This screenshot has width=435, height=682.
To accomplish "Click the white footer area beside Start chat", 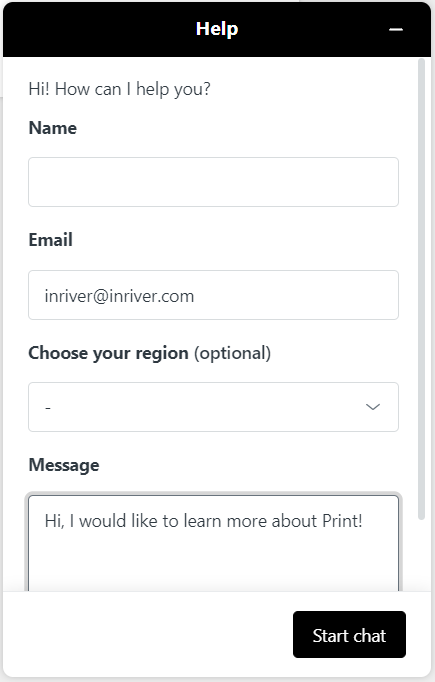I will [x=148, y=635].
